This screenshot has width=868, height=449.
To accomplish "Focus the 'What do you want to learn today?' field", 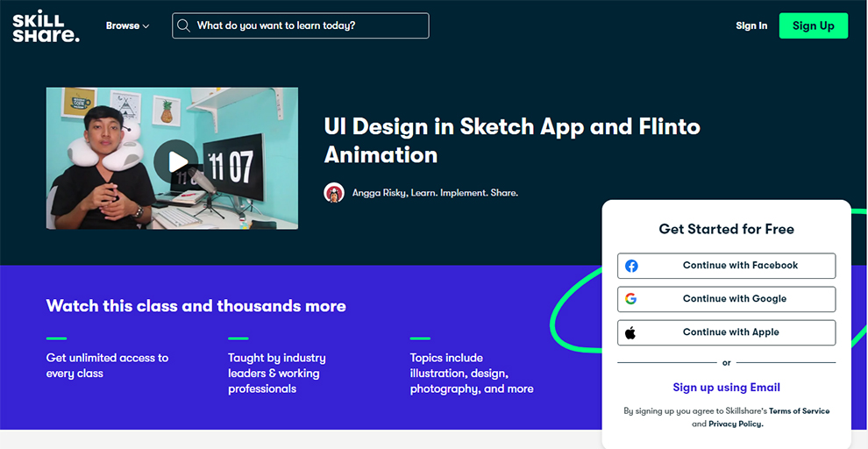I will click(301, 25).
